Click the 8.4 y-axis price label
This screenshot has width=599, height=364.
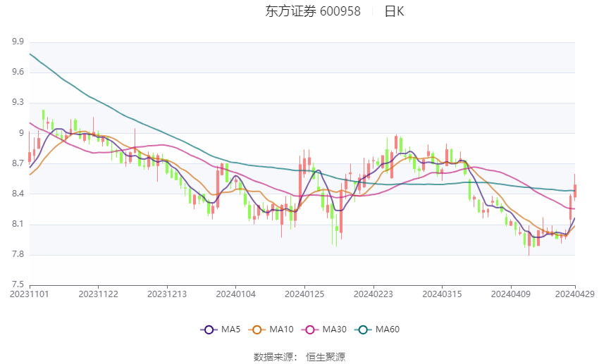[x=18, y=194]
